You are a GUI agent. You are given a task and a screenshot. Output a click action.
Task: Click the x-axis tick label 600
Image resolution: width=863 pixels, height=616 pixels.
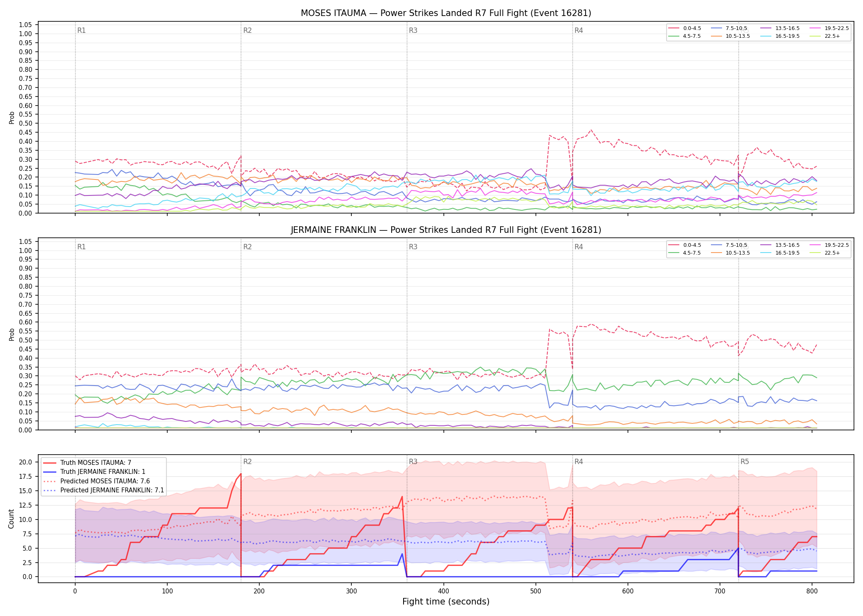628,592
